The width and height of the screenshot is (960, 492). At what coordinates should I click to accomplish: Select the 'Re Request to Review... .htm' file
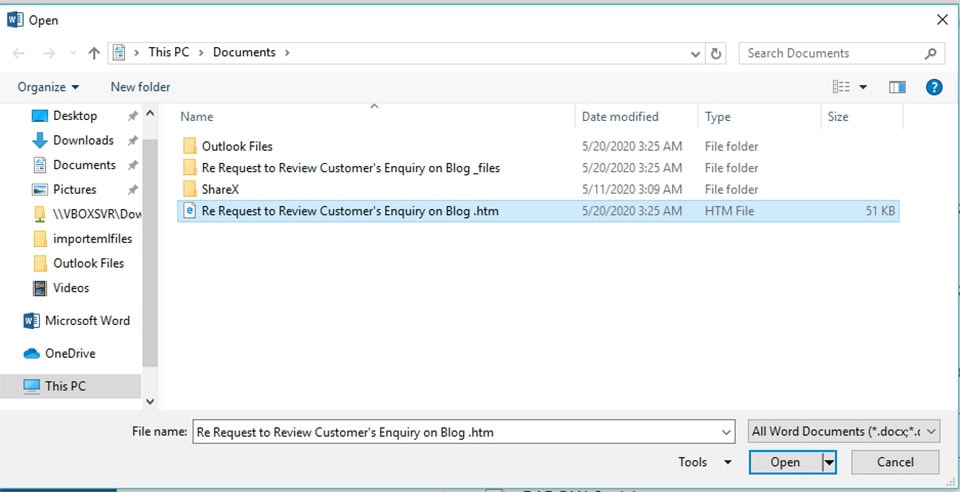[x=538, y=211]
